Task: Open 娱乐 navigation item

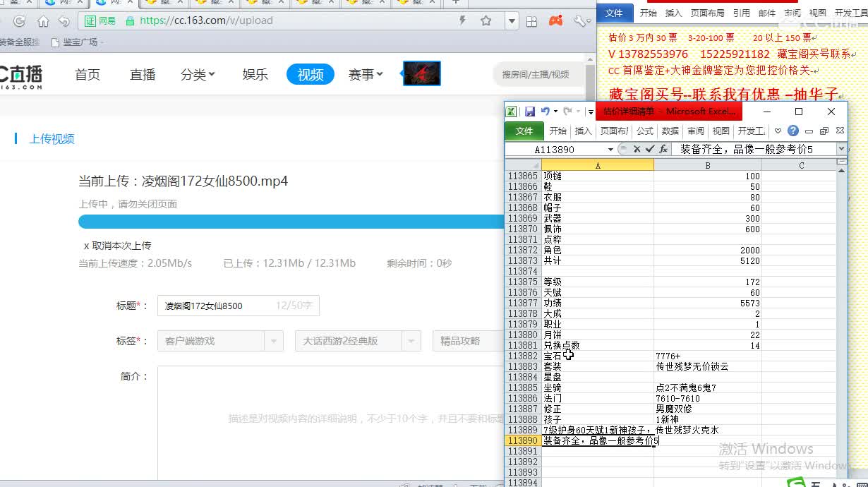Action: point(255,74)
